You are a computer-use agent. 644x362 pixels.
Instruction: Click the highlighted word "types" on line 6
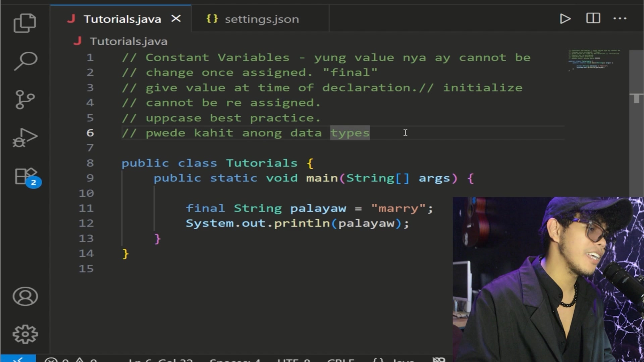coord(350,133)
